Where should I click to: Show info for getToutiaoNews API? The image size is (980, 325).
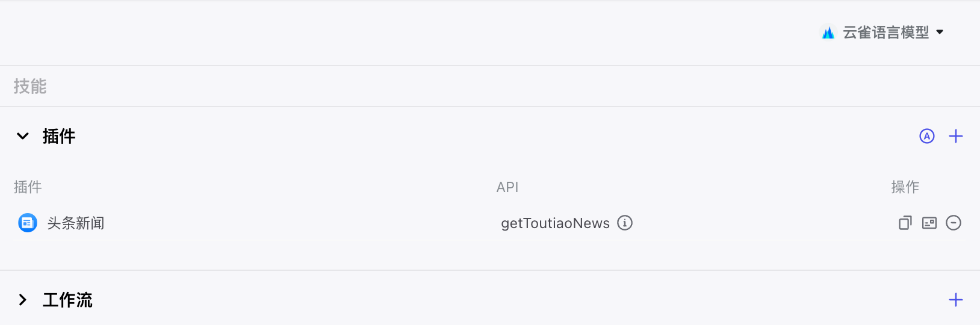point(625,223)
